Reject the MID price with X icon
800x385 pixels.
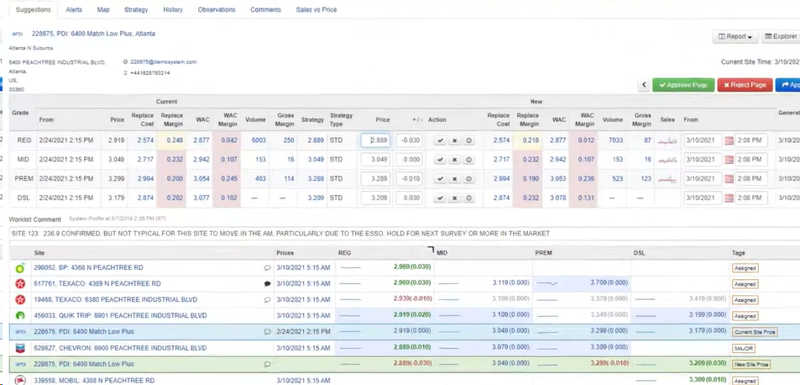(454, 160)
